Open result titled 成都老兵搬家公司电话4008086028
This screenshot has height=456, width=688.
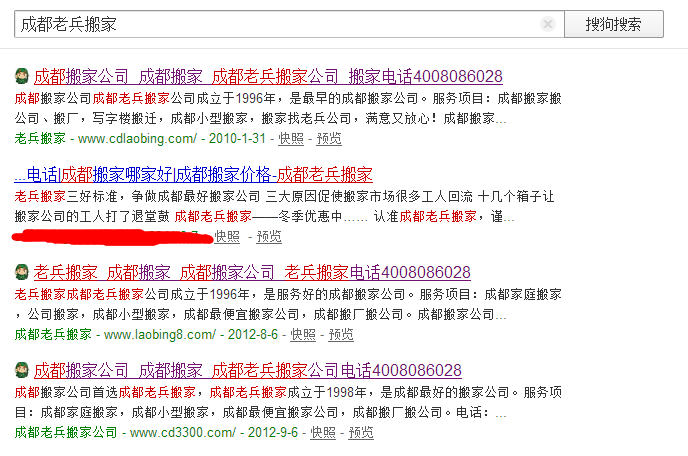point(248,370)
